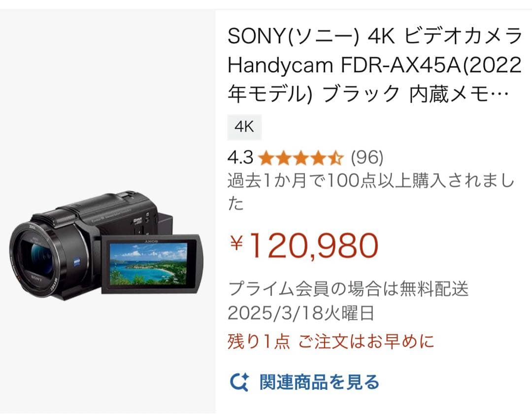Click the star rating icons

tap(300, 158)
